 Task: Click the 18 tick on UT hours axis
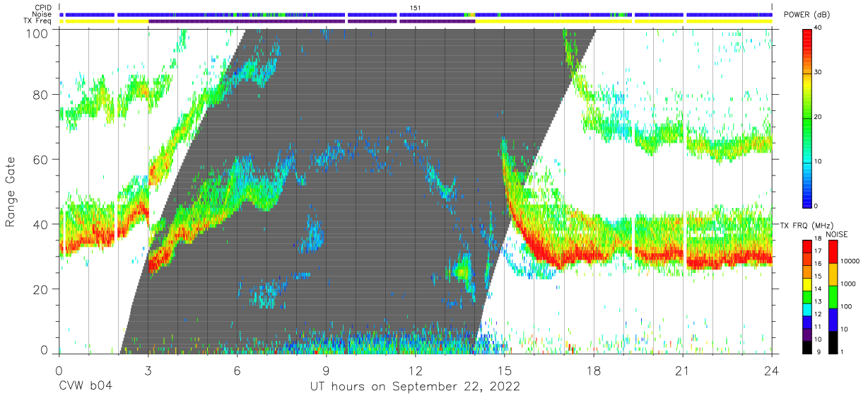coord(594,370)
